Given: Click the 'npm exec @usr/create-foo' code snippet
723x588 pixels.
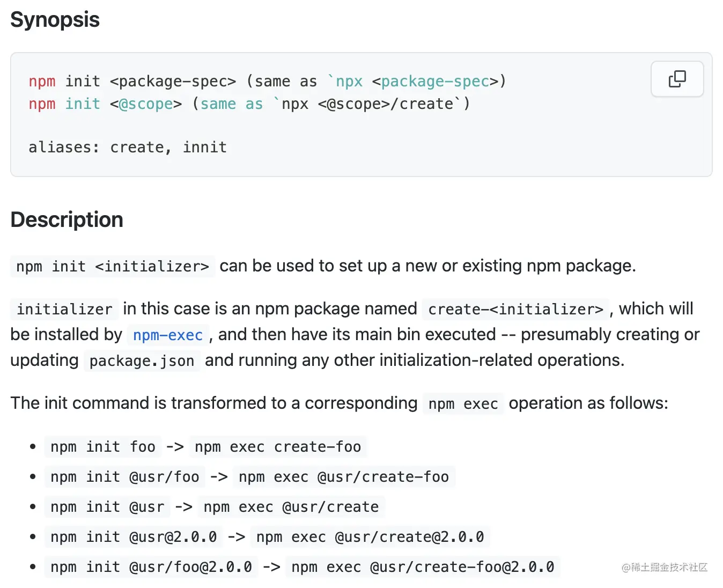Looking at the screenshot, I should (x=343, y=477).
